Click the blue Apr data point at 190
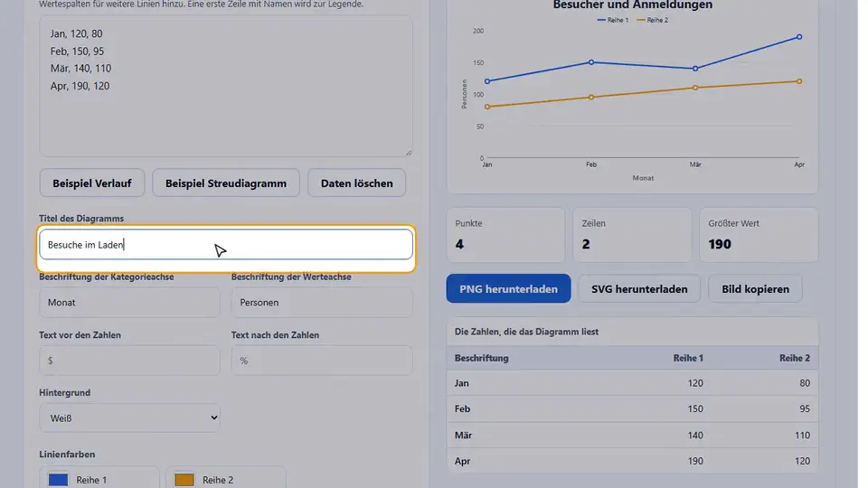868x488 pixels. coord(799,37)
